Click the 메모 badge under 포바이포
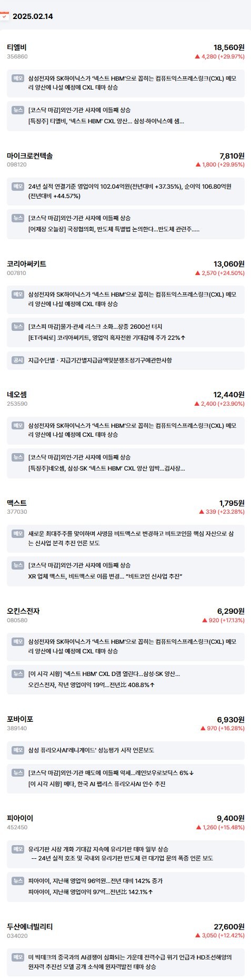251x980 pixels. tap(18, 750)
